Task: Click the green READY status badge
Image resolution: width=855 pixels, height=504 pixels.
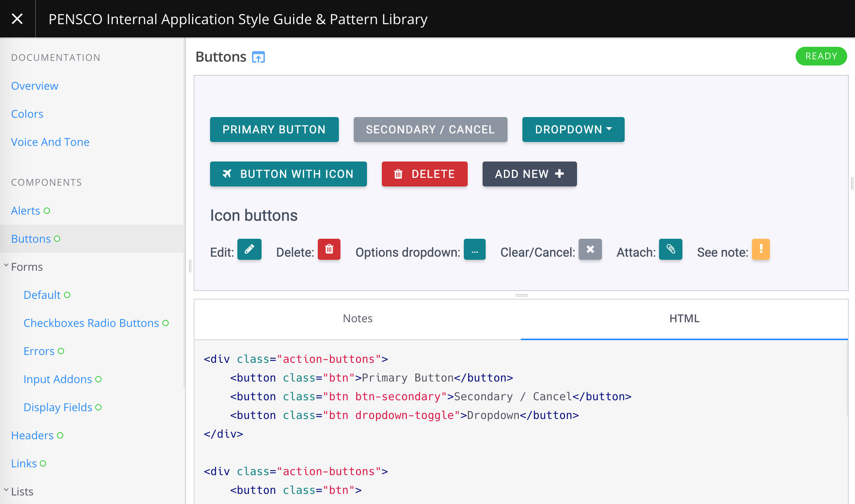Action: (821, 56)
